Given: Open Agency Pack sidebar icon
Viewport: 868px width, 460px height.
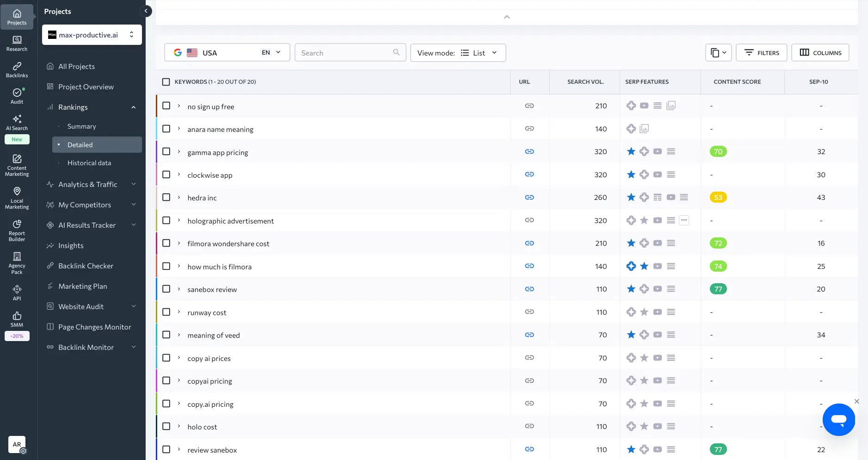Looking at the screenshot, I should [x=17, y=263].
